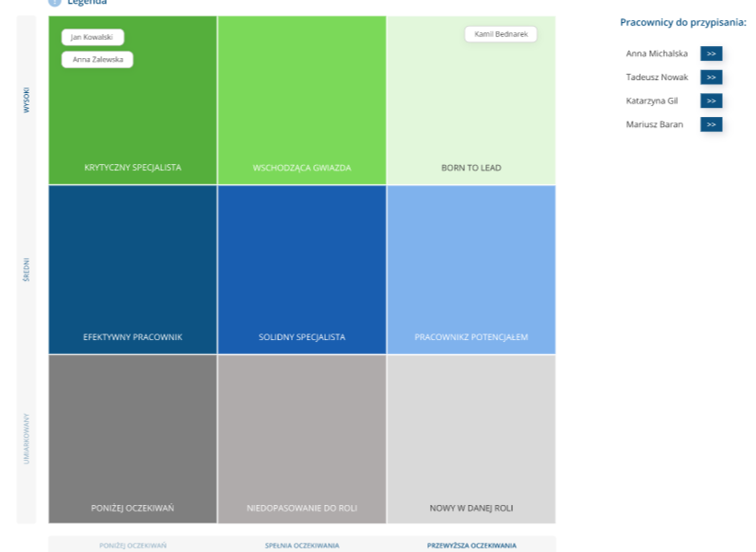
Task: Click the grid cell labeled PONIŻEJ OCZEKIWAŃ
Action: (133, 439)
